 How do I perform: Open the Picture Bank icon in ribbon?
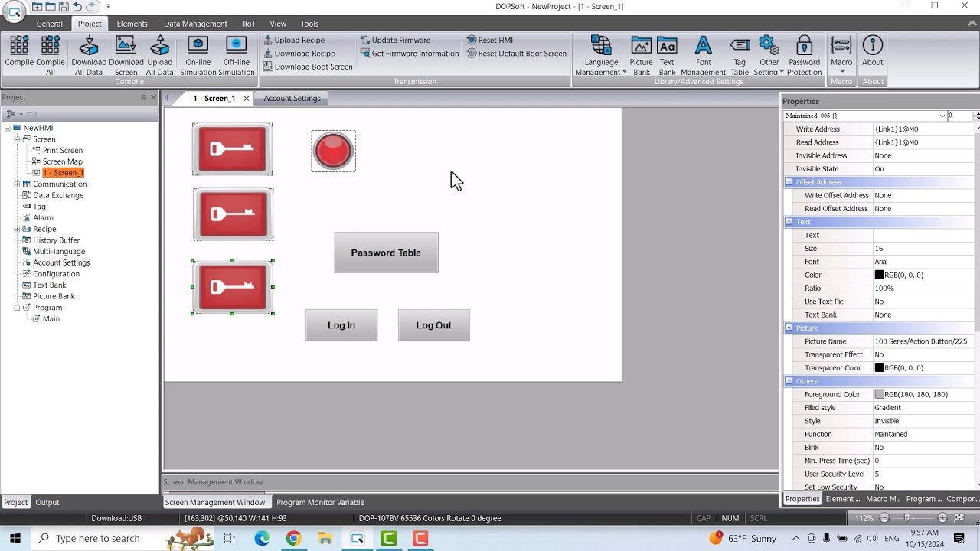tap(641, 55)
